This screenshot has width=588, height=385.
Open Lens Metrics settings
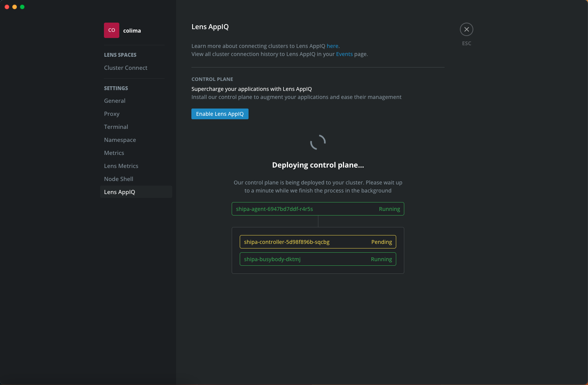[x=121, y=166]
